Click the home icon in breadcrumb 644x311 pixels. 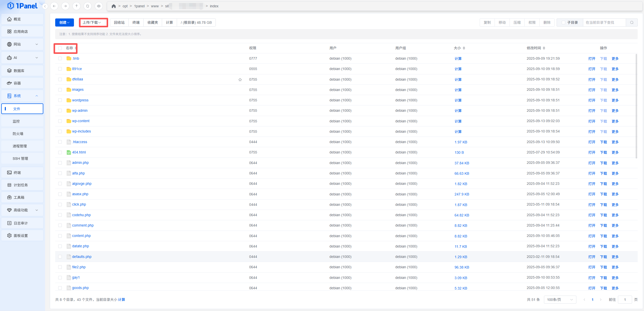114,6
